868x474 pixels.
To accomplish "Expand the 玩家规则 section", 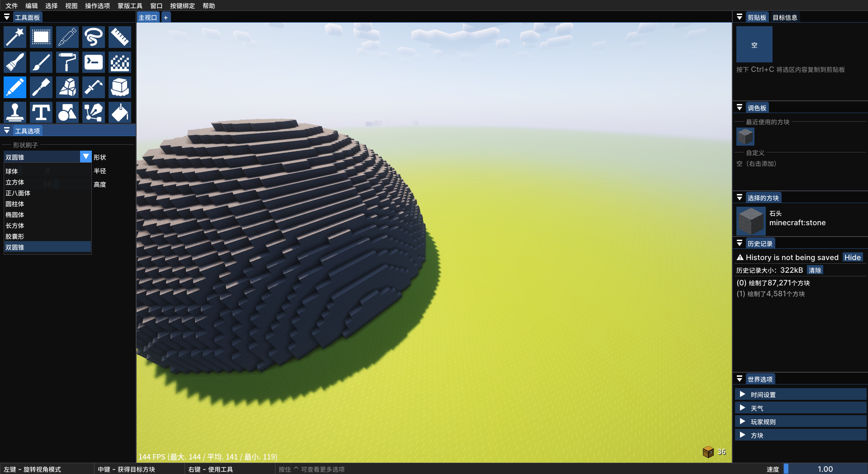I will (x=801, y=422).
